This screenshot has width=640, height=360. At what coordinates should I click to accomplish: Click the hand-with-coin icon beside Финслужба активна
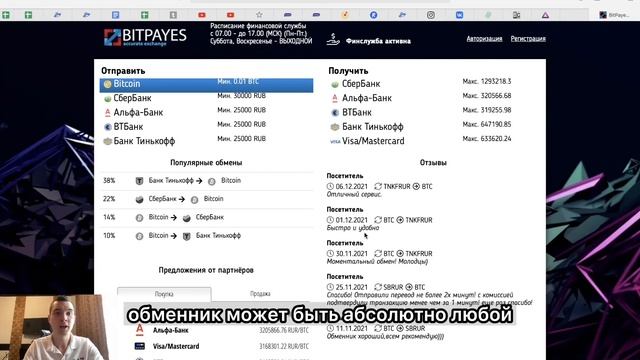(x=333, y=40)
